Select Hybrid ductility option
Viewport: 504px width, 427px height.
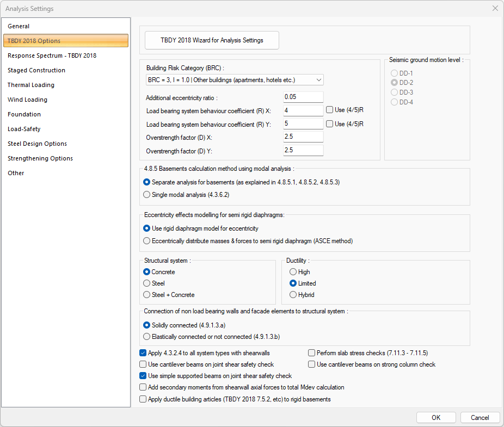[x=293, y=295]
